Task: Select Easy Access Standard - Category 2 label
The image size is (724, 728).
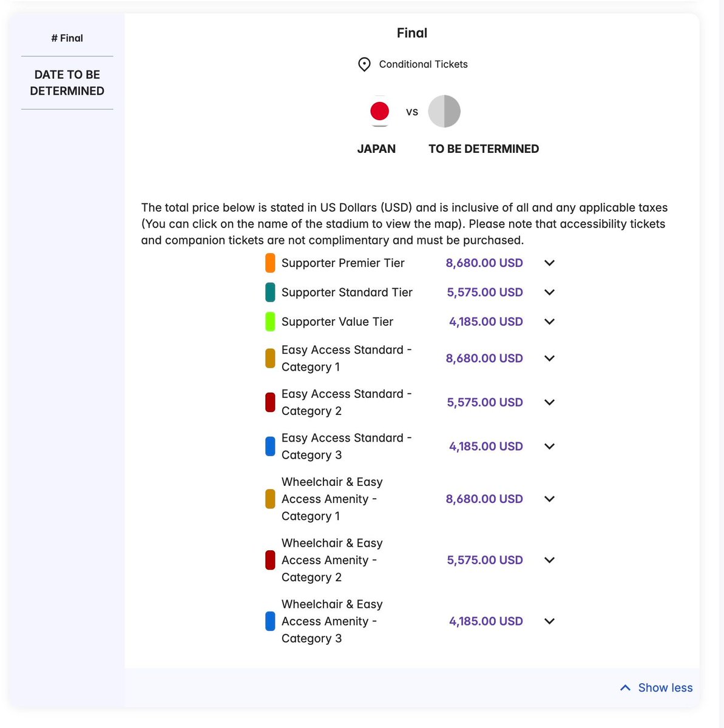Action: point(347,402)
